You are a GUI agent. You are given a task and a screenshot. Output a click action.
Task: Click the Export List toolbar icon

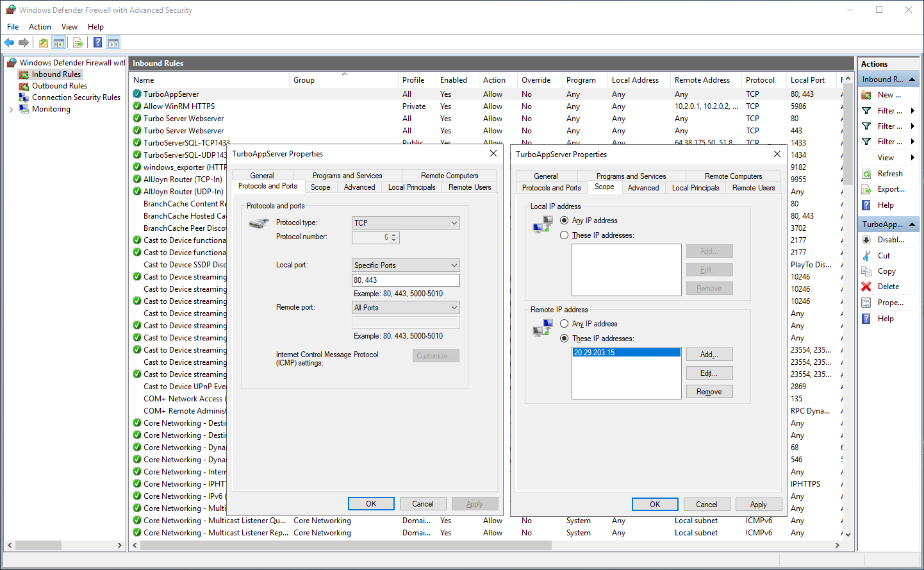(x=78, y=43)
